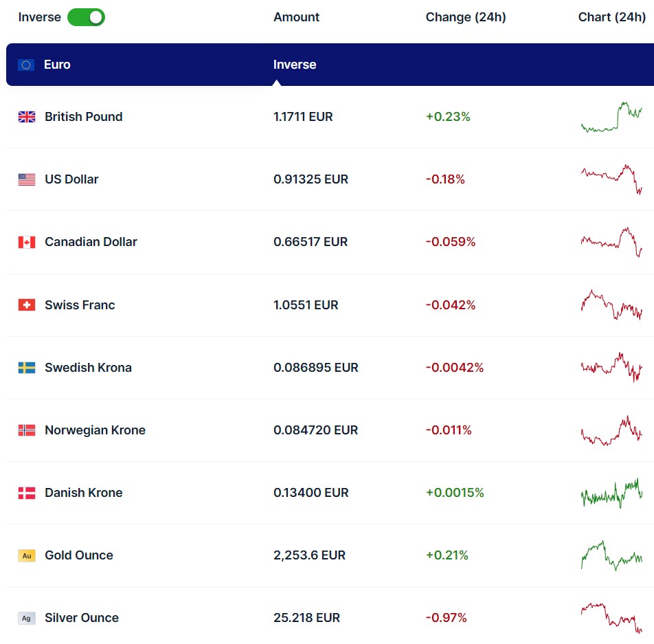
Task: Click the Norwegian Krone flag icon
Action: 26,430
